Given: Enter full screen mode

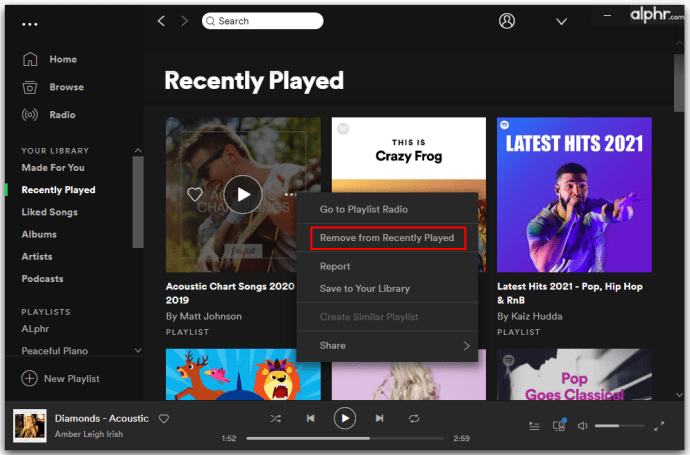Looking at the screenshot, I should pyautogui.click(x=659, y=426).
